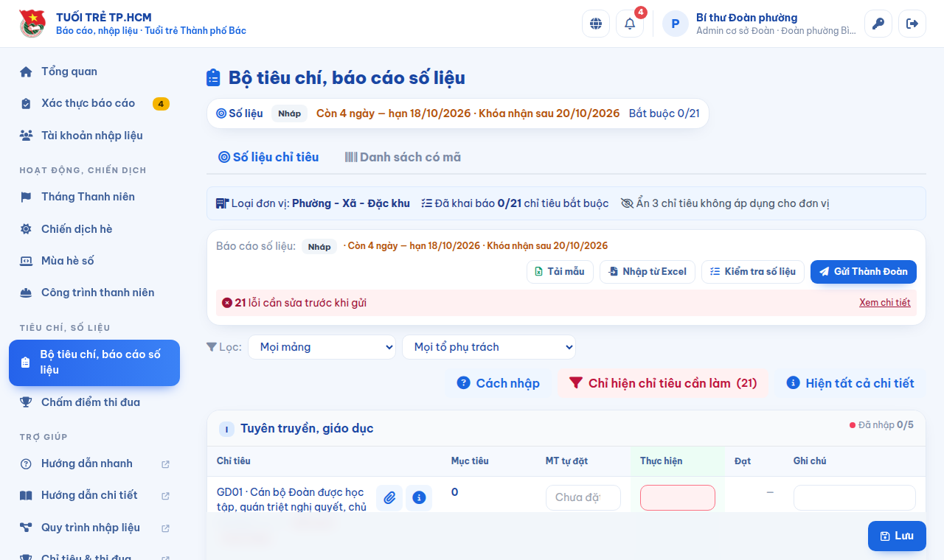944x560 pixels.
Task: Click the Ẩn 3 chỉ tiêu hidden-eye icon
Action: tap(627, 203)
